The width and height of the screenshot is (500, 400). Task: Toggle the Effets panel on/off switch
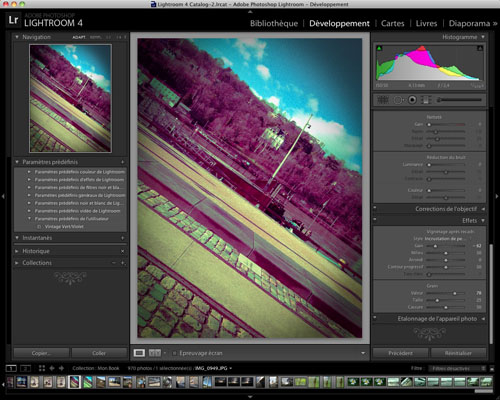[x=375, y=220]
